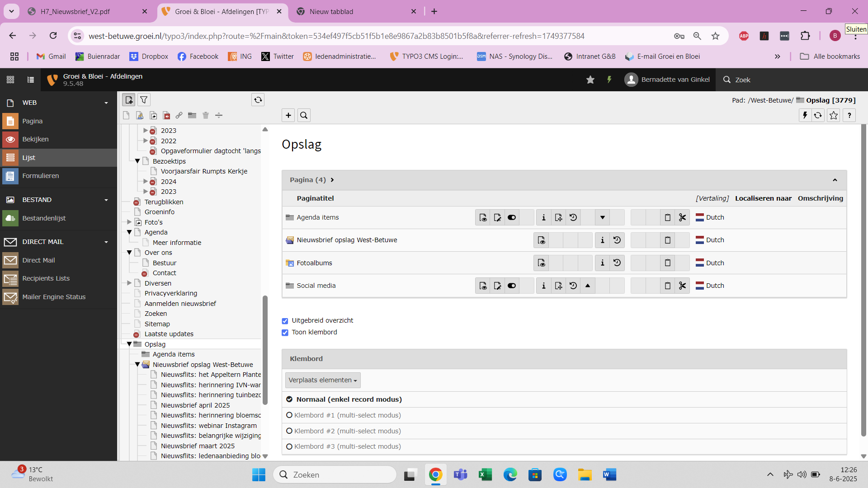The width and height of the screenshot is (868, 488).
Task: Open the Bestandenlijst module
Action: 44,218
